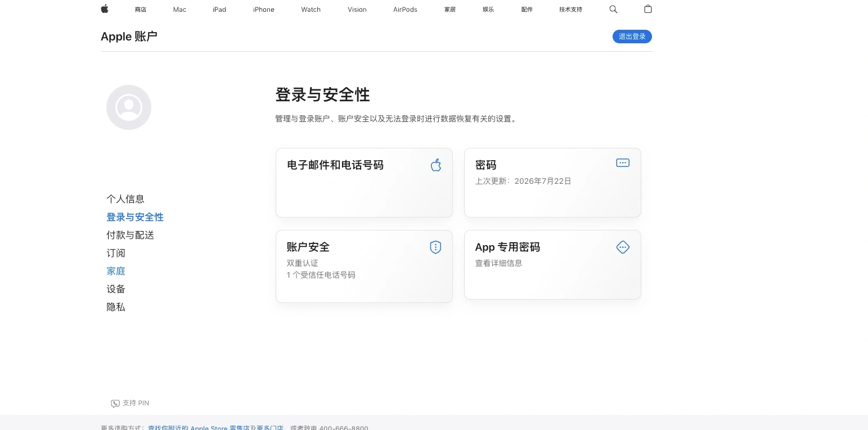The image size is (868, 430).
Task: Click the Apple icon on 电子邮件和电话号码 card
Action: tap(436, 165)
